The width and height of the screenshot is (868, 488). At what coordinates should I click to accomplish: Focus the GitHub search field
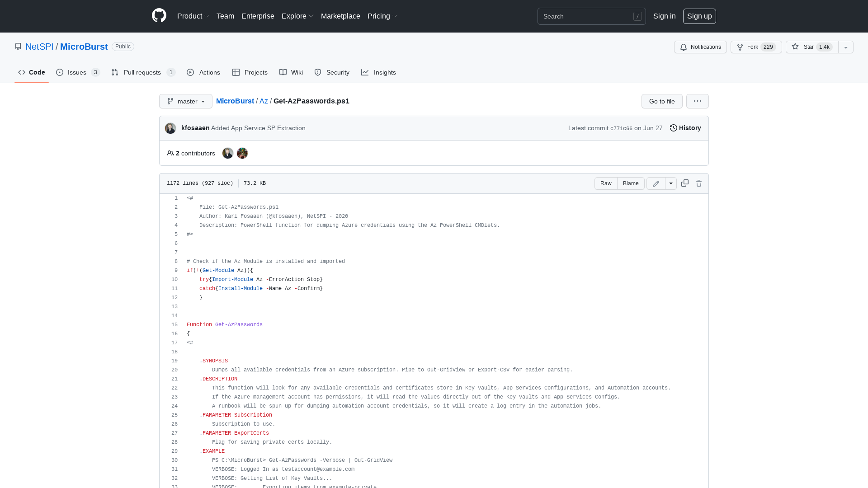coord(591,16)
